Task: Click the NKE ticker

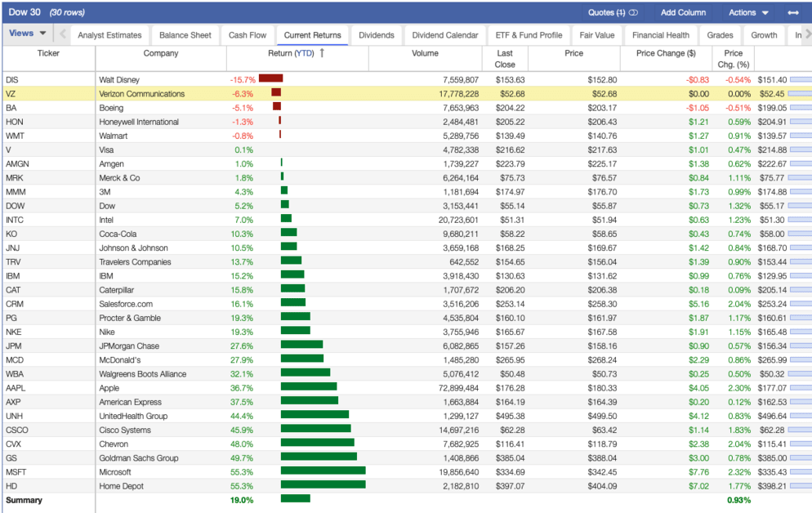Action: coord(13,332)
